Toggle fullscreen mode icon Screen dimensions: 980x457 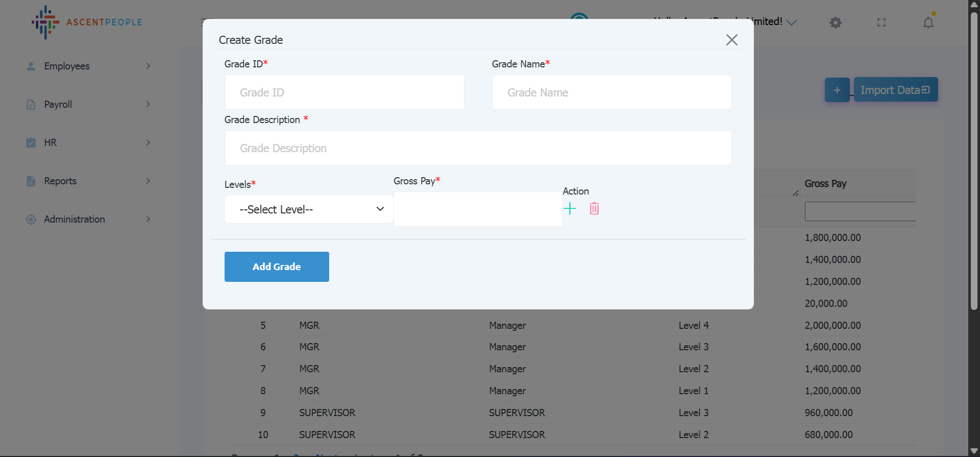coord(881,22)
